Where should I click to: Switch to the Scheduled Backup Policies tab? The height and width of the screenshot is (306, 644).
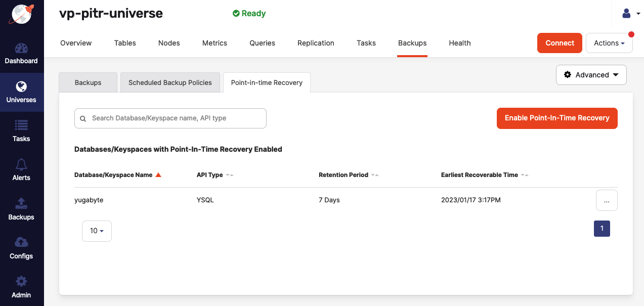pos(170,82)
